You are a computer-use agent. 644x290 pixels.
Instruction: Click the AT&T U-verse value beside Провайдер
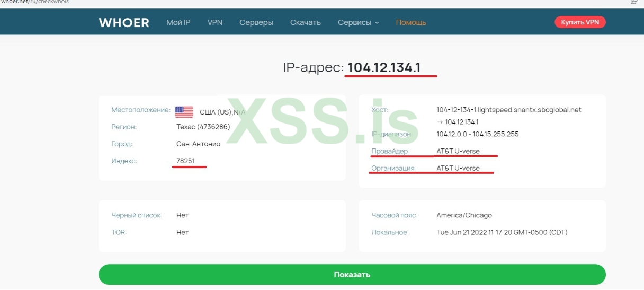(458, 151)
